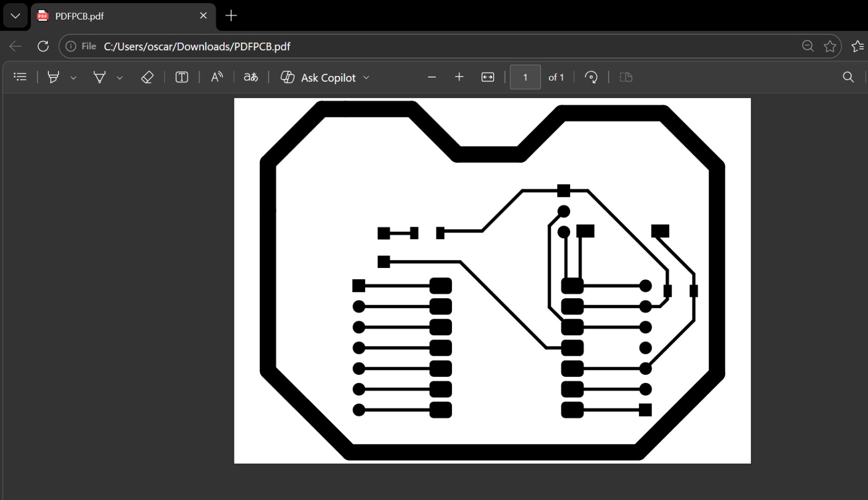Rotate the PDF page
This screenshot has height=500, width=868.
click(591, 77)
